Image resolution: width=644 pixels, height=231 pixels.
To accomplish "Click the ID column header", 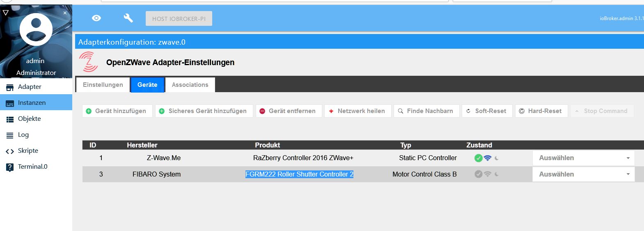I will (93, 145).
